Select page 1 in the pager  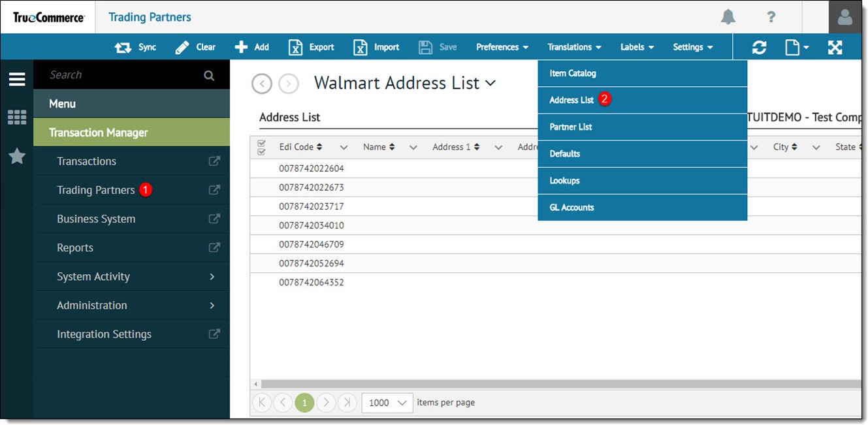[304, 402]
